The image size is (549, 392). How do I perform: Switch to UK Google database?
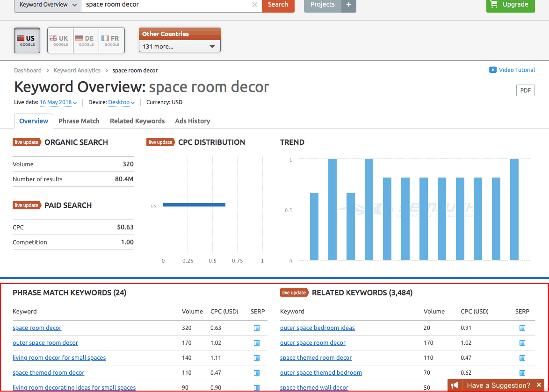60,40
